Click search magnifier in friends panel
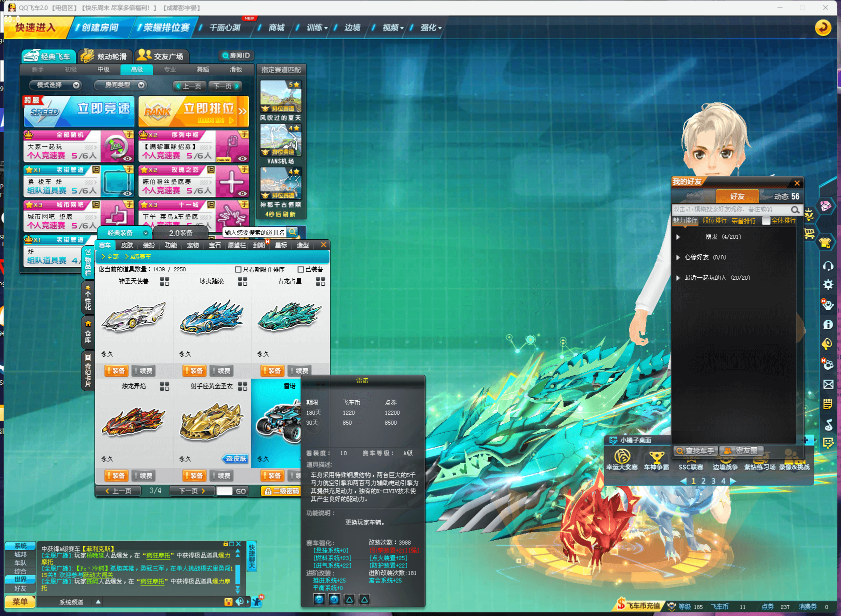 [795, 210]
